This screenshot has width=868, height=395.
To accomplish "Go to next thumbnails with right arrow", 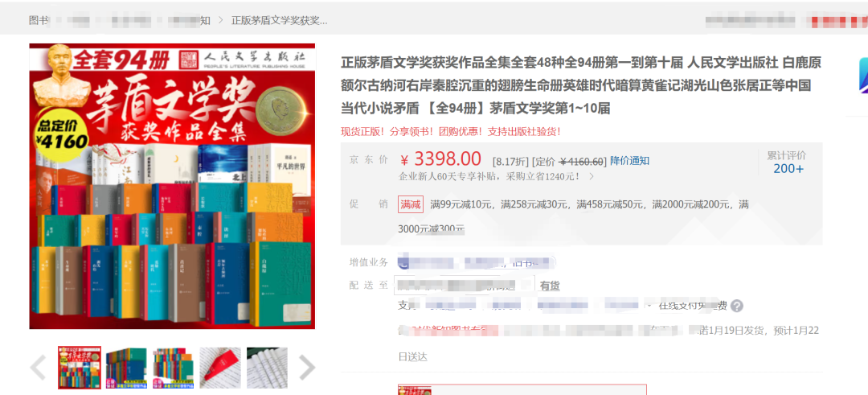I will point(307,368).
